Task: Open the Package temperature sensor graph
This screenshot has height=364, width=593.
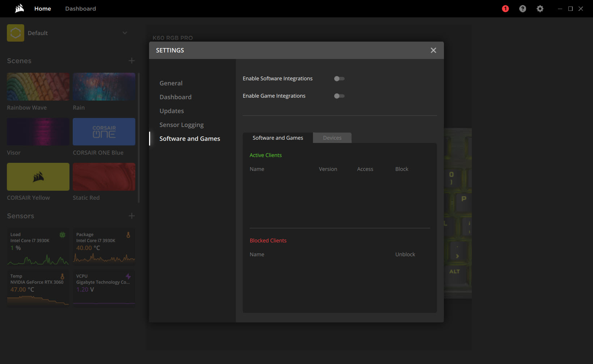Action: (x=104, y=247)
